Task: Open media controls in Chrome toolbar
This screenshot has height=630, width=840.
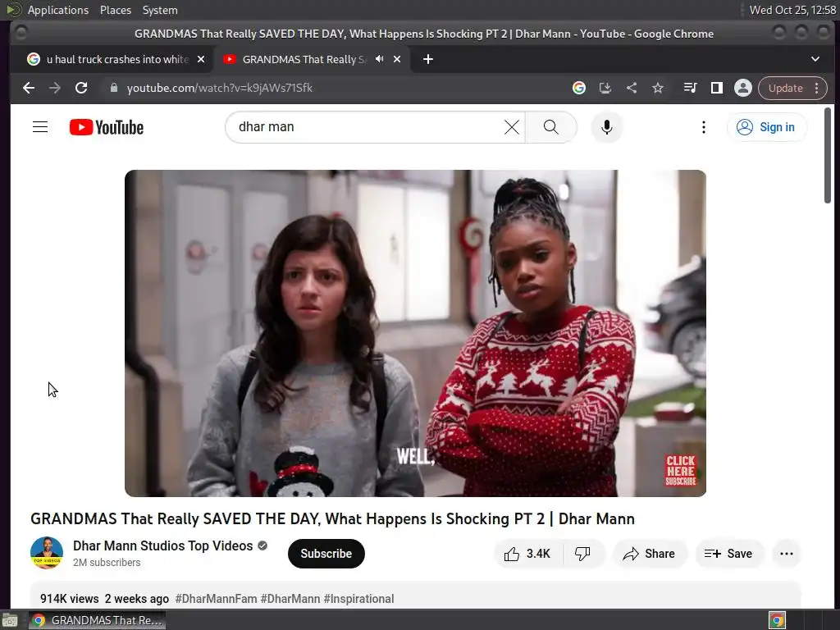Action: (690, 88)
